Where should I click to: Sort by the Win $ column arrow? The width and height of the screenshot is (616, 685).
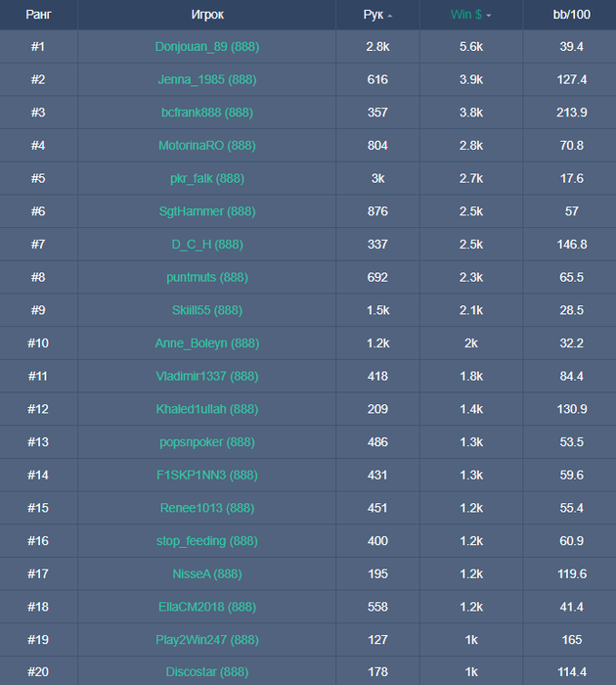click(x=489, y=17)
